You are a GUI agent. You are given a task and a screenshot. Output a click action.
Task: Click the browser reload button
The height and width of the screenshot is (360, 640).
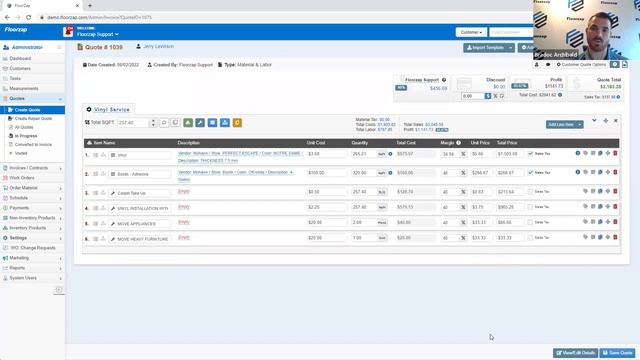pos(29,18)
